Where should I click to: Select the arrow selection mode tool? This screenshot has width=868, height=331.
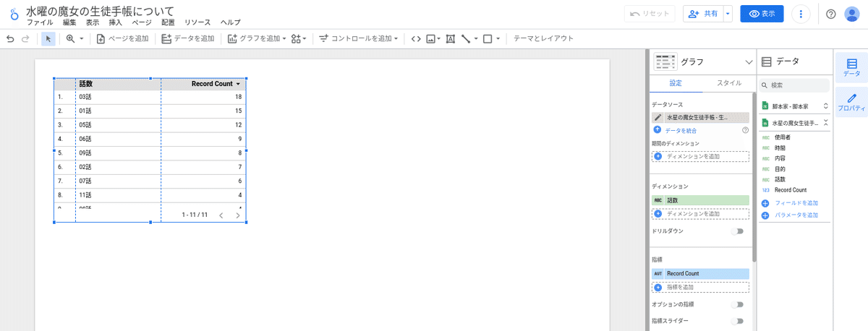[48, 38]
